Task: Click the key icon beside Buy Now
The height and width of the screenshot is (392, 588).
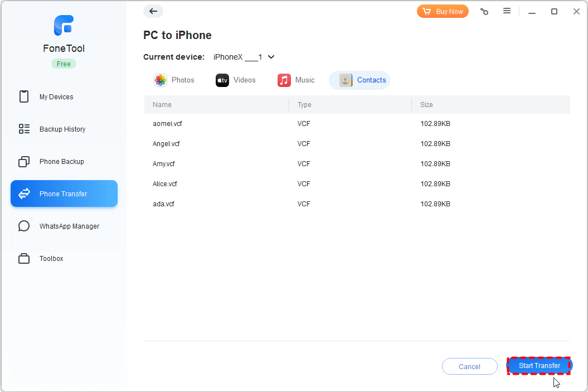Action: click(x=484, y=12)
